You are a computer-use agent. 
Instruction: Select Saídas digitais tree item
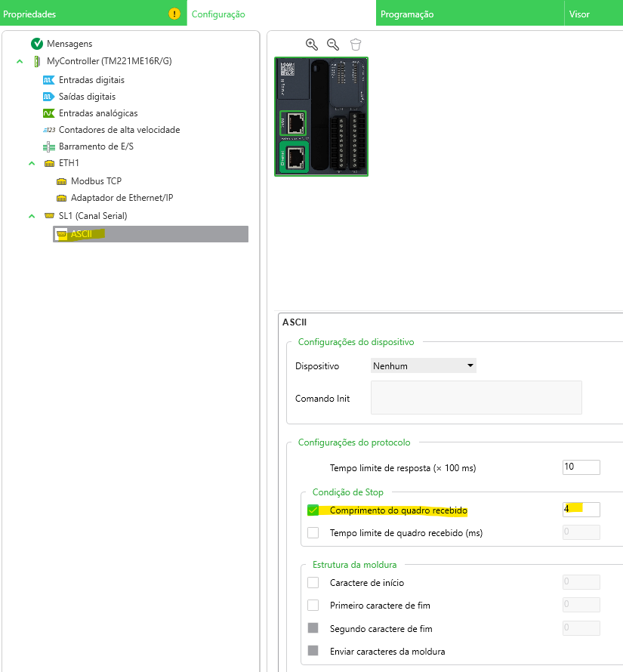coord(87,97)
